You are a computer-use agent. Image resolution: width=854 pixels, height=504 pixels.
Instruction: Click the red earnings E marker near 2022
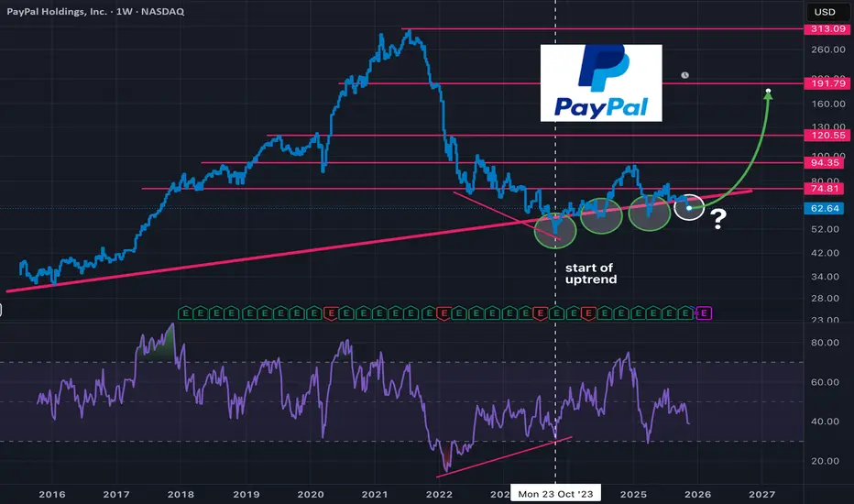(443, 313)
